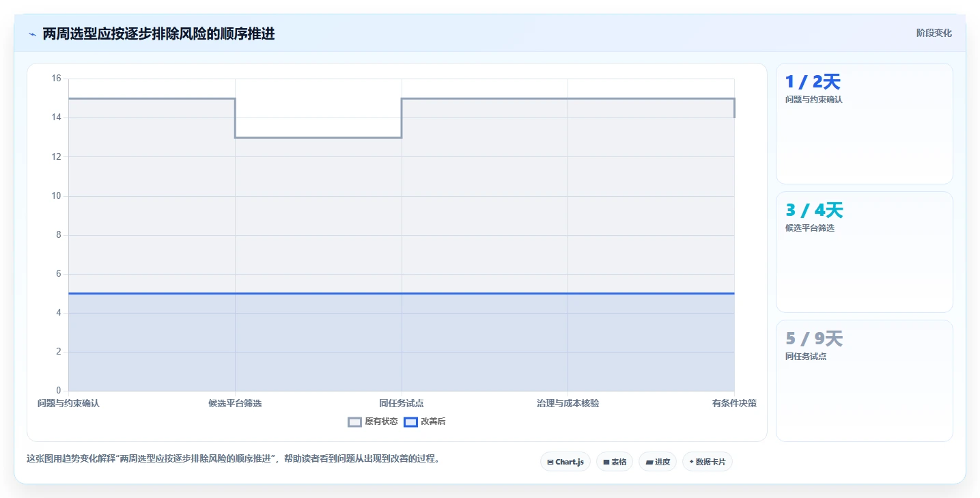Open the 1 / 2天 data card
This screenshot has height=498, width=980.
(864, 124)
